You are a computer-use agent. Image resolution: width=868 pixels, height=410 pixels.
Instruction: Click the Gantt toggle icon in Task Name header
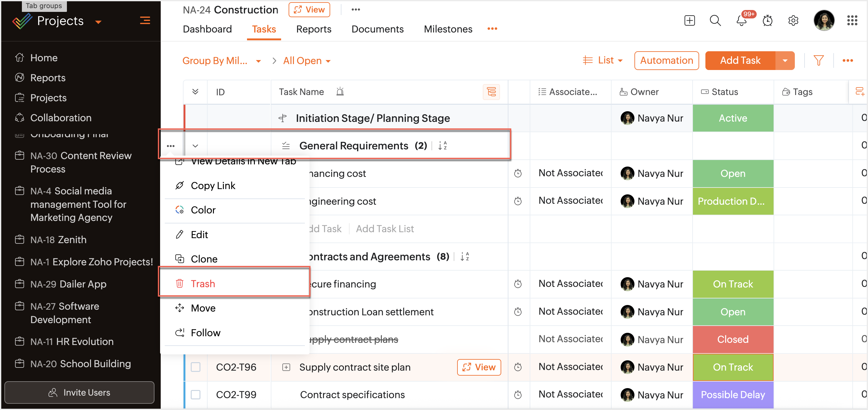[491, 92]
